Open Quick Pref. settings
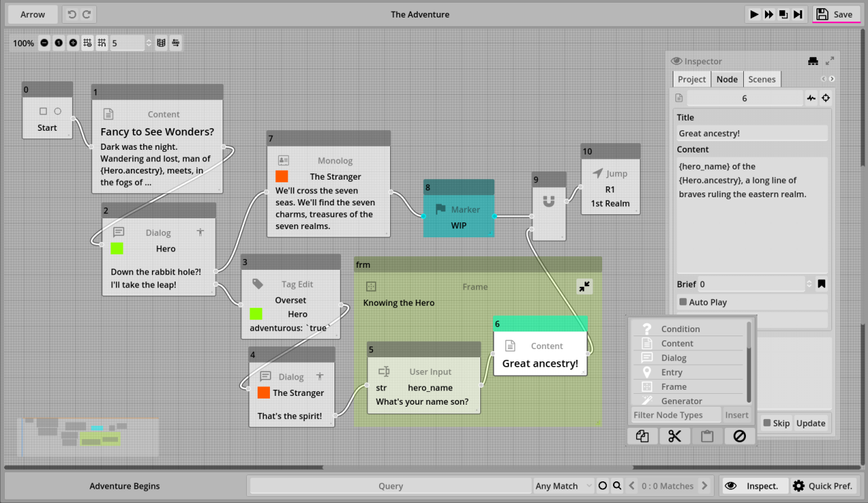Screen dimensions: 868x503 [x=823, y=486]
